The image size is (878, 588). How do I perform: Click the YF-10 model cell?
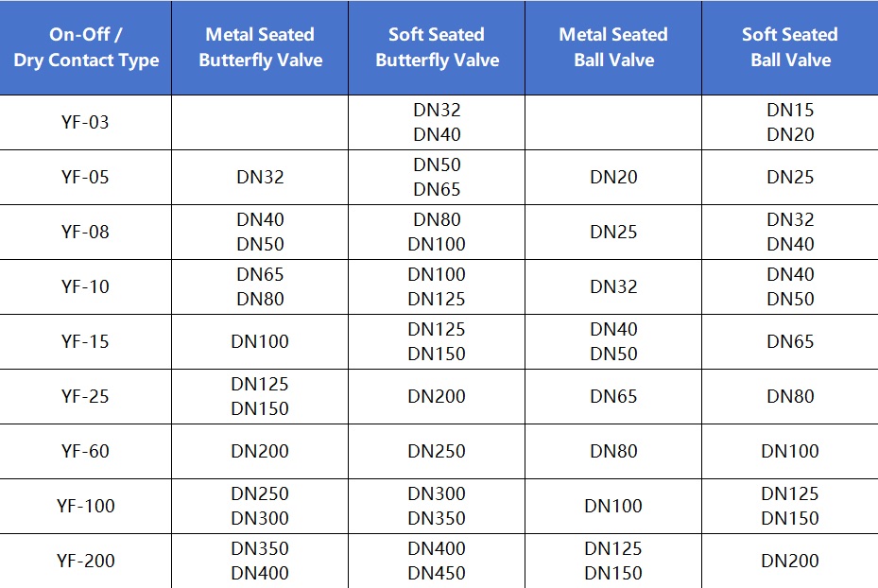click(85, 286)
